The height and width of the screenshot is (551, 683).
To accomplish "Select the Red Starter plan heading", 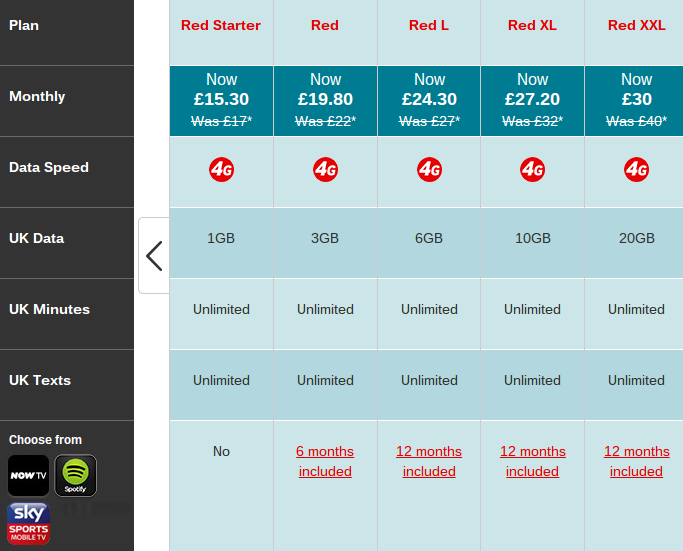I will [221, 25].
